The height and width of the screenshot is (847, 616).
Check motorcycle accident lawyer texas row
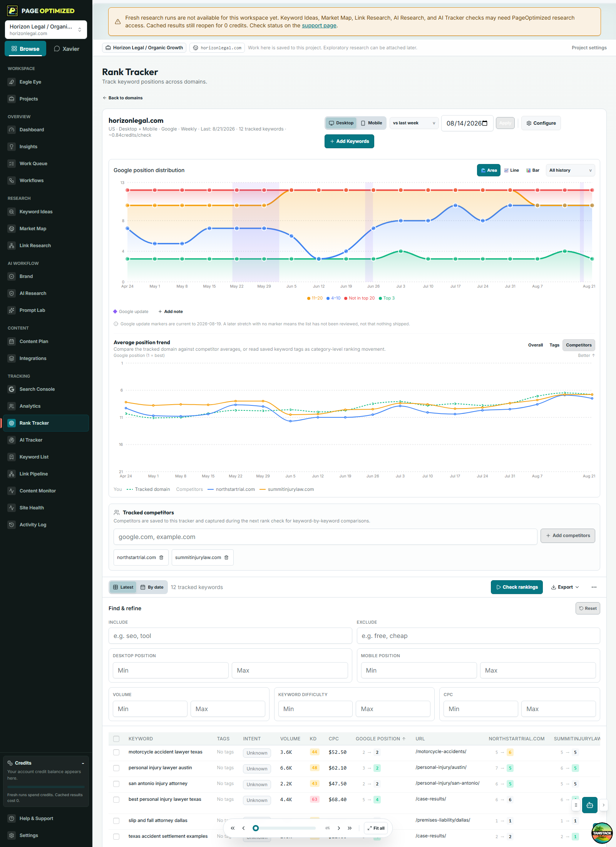tap(116, 752)
